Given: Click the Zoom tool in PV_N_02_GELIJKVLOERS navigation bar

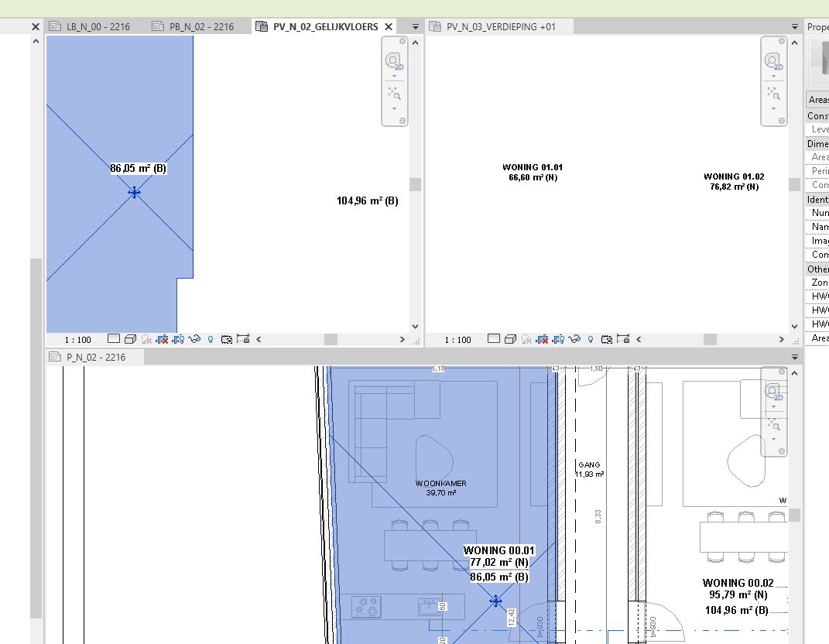Looking at the screenshot, I should click(x=395, y=94).
